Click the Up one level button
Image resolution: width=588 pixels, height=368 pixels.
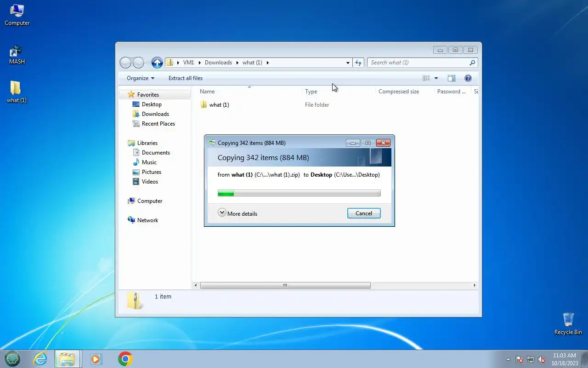tap(157, 63)
